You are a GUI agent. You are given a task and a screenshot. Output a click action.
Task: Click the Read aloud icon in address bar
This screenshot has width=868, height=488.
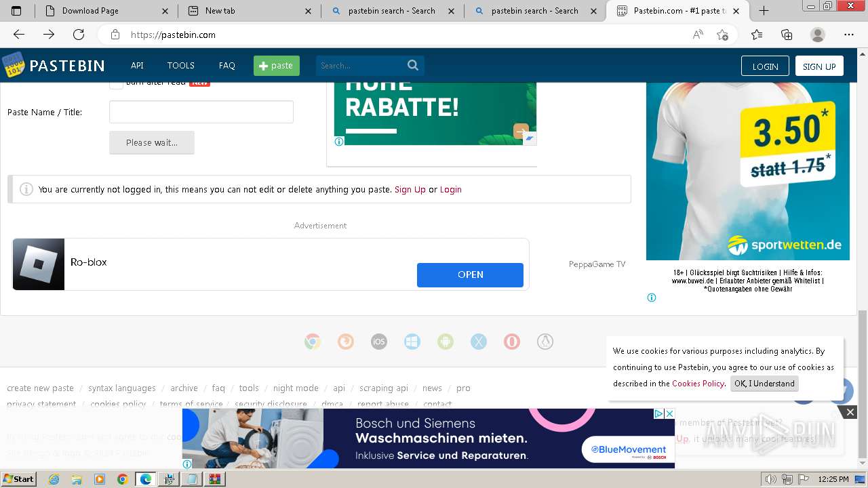pyautogui.click(x=698, y=35)
